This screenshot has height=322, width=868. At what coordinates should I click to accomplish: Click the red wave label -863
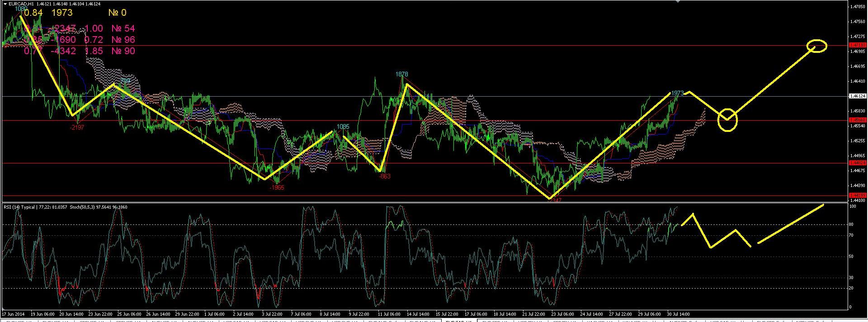[x=385, y=176]
